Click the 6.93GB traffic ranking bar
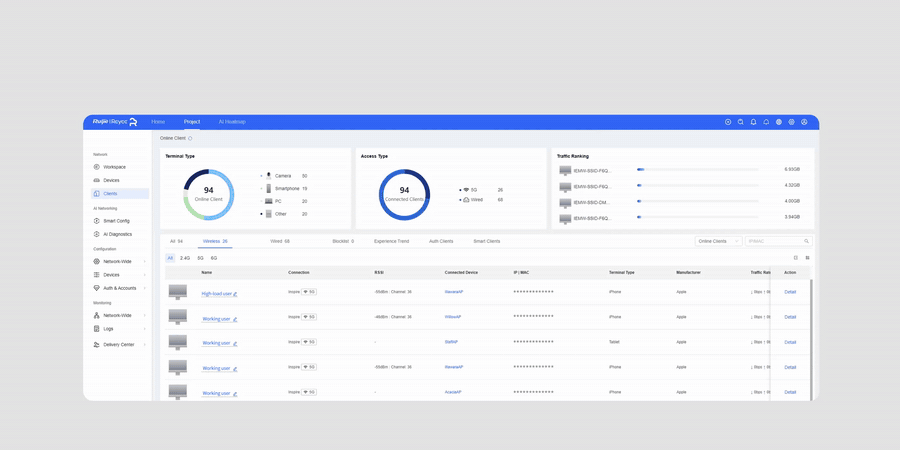The height and width of the screenshot is (450, 900). coord(698,169)
